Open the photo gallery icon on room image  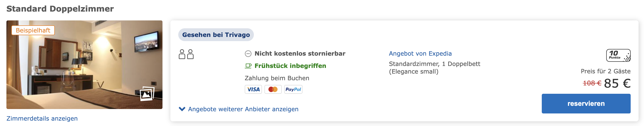(x=147, y=94)
